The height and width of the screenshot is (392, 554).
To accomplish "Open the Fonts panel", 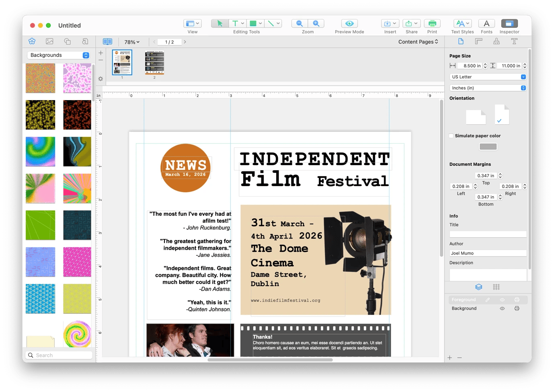I will (486, 23).
